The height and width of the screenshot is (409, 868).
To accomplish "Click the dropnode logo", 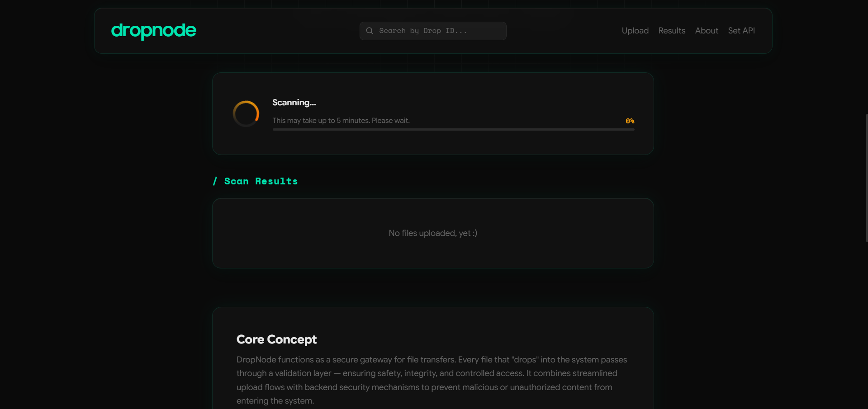I will pyautogui.click(x=153, y=31).
